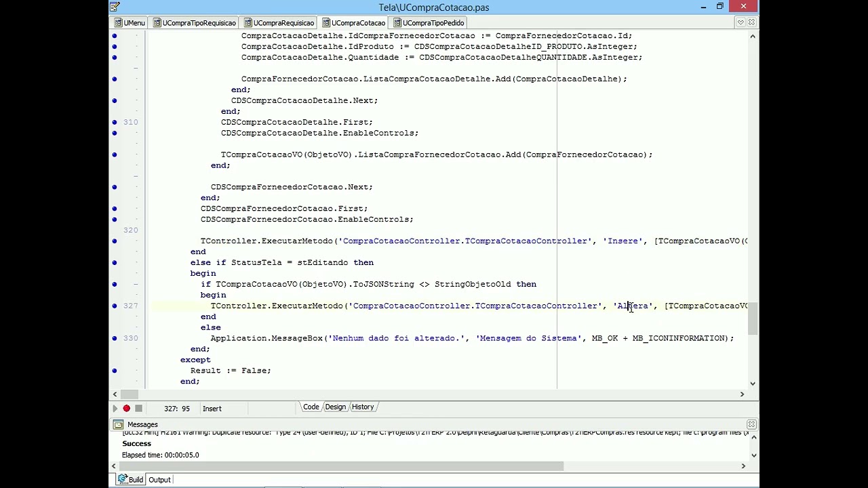Click editor horizontal scroll right arrow
The width and height of the screenshot is (868, 488).
click(x=742, y=394)
